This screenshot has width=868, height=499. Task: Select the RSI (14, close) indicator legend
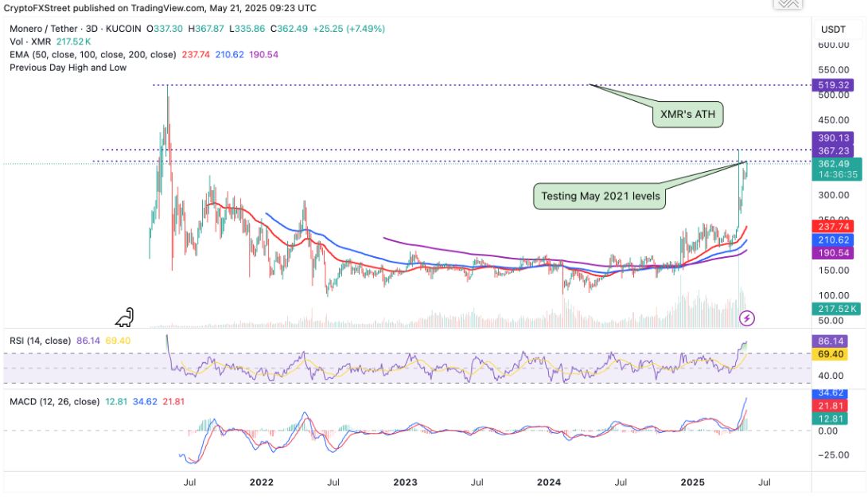40,341
